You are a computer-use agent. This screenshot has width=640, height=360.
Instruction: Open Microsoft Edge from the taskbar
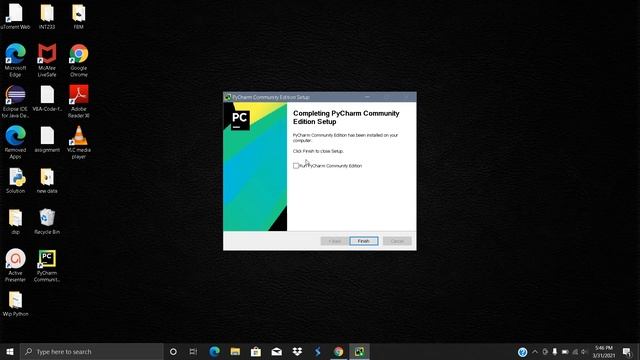click(214, 351)
